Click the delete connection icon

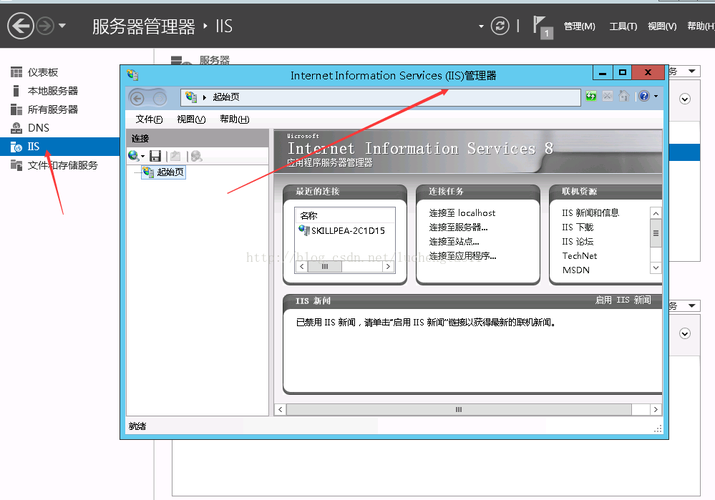point(197,156)
